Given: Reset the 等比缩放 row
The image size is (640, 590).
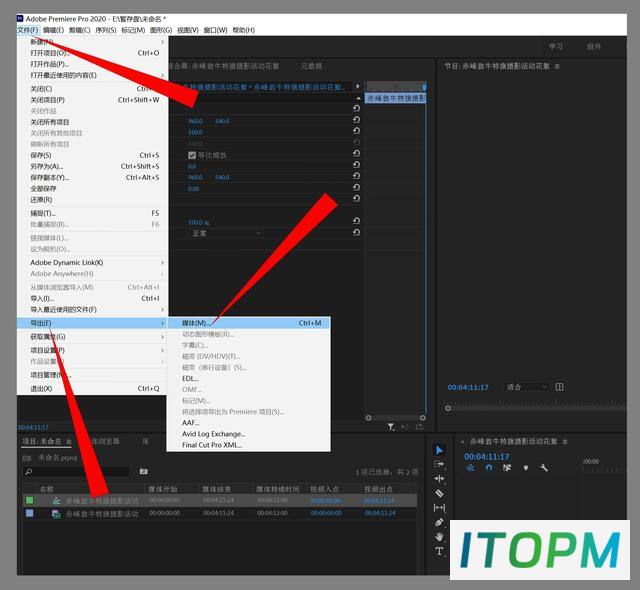Looking at the screenshot, I should click(356, 153).
